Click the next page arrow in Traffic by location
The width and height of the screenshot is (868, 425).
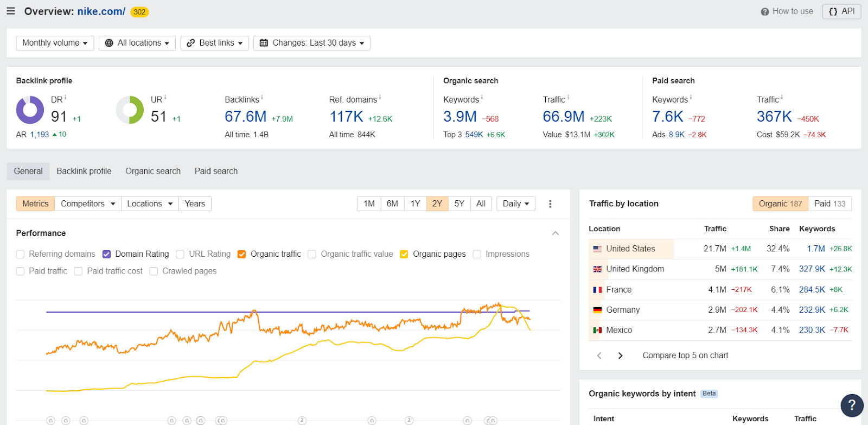620,356
